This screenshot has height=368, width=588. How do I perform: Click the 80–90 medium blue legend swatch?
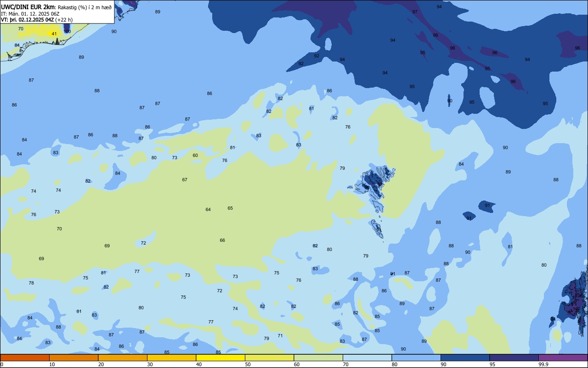pyautogui.click(x=416, y=357)
